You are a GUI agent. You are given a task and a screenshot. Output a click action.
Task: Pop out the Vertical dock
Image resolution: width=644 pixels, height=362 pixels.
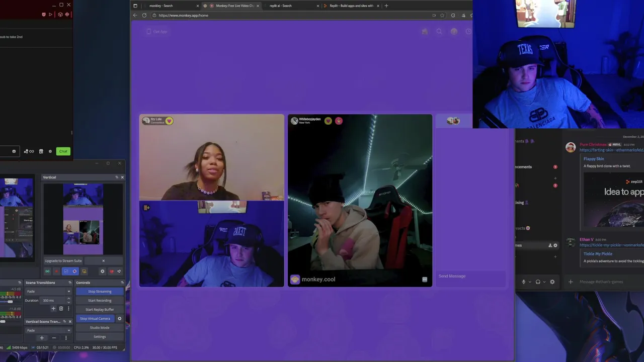(x=117, y=177)
